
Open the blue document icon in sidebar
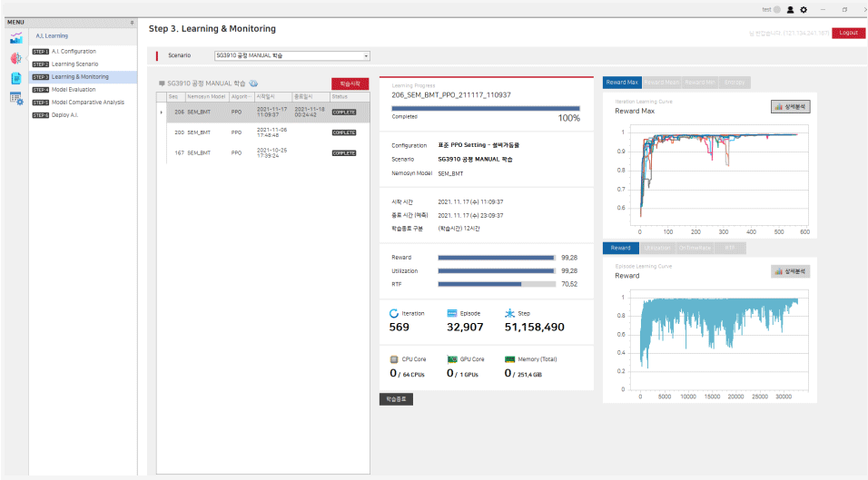tap(16, 78)
